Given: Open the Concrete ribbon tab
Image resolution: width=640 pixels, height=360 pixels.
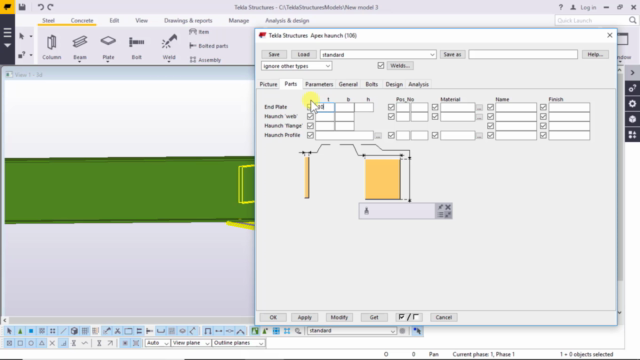Looking at the screenshot, I should point(82,20).
